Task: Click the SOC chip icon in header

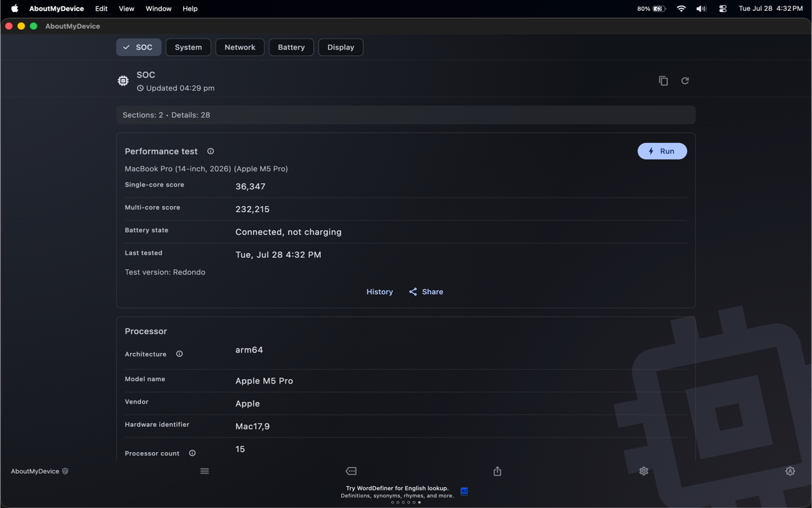Action: coord(123,81)
